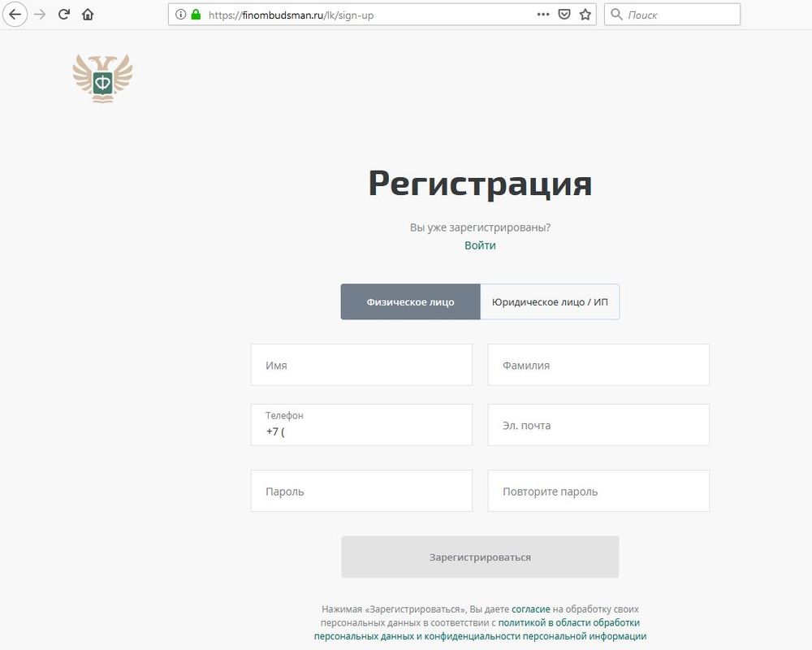Image resolution: width=812 pixels, height=650 pixels.
Task: Click the Эл. почта field
Action: point(598,426)
